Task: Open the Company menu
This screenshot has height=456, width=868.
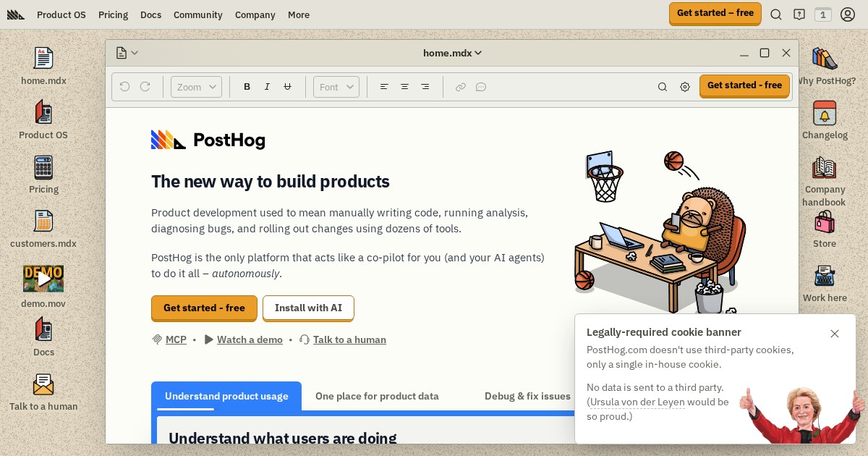Action: point(255,14)
